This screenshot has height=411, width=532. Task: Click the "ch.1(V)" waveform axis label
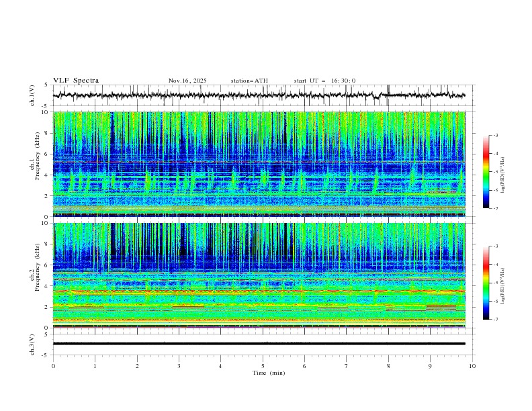[32, 95]
